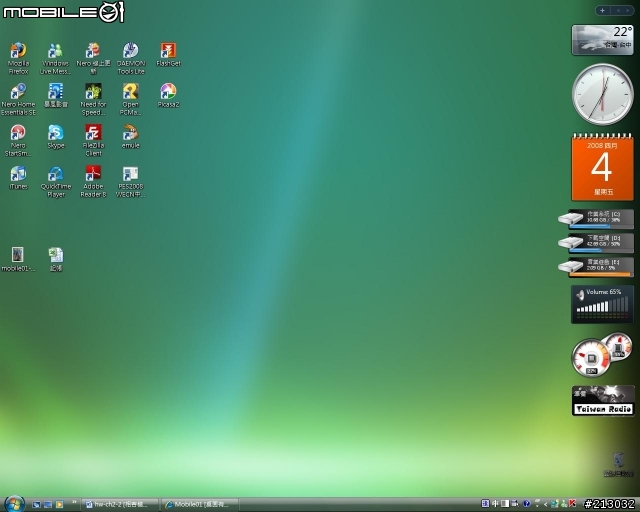Open the iTunes desktop shortcut
This screenshot has width=640, height=512.
click(18, 178)
